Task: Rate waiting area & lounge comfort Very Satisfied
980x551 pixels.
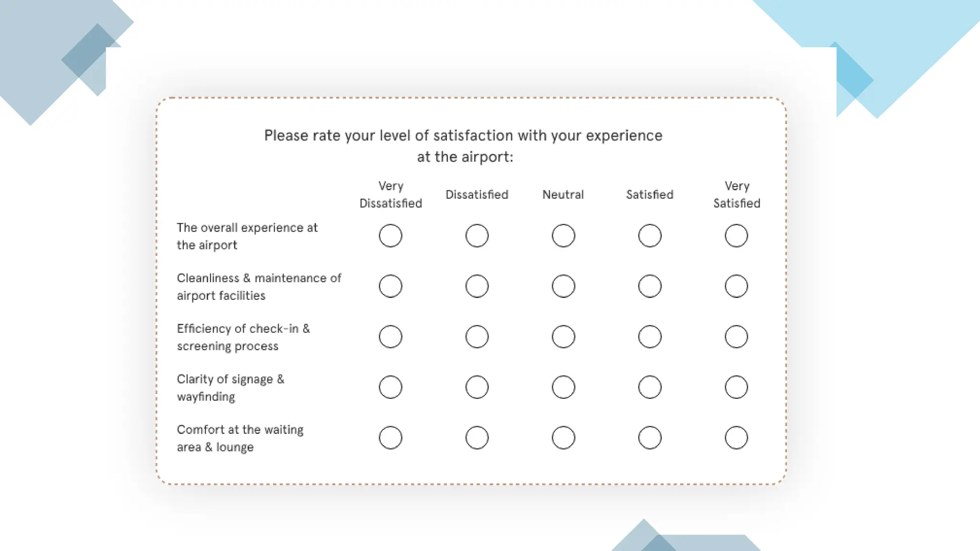Action: [x=736, y=438]
